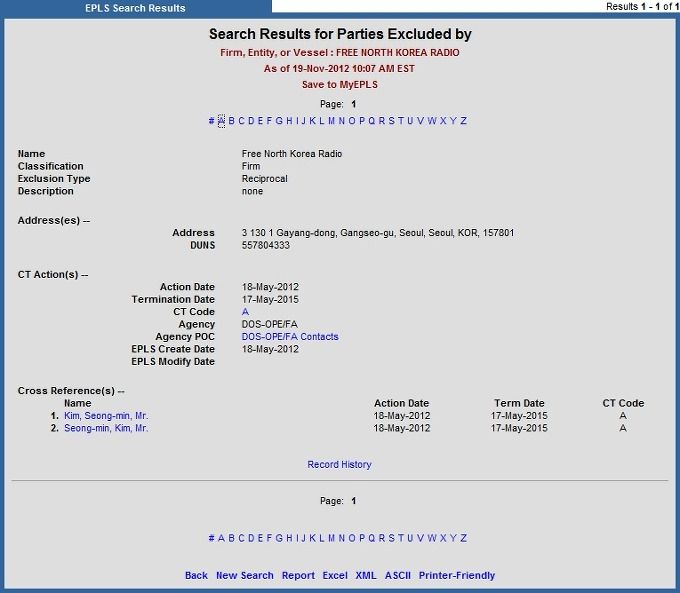Export results as ASCII
Image resolution: width=680 pixels, height=593 pixels.
[x=398, y=576]
